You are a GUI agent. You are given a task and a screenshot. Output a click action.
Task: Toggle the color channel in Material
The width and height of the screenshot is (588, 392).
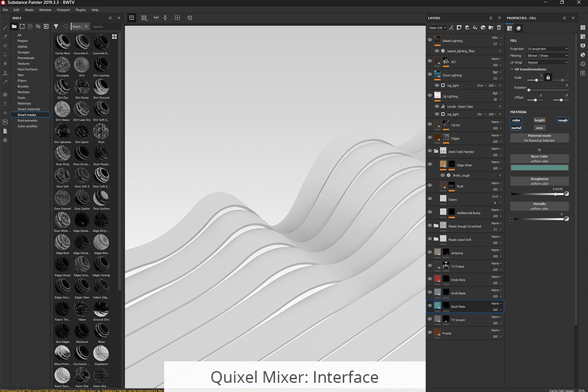pyautogui.click(x=516, y=120)
